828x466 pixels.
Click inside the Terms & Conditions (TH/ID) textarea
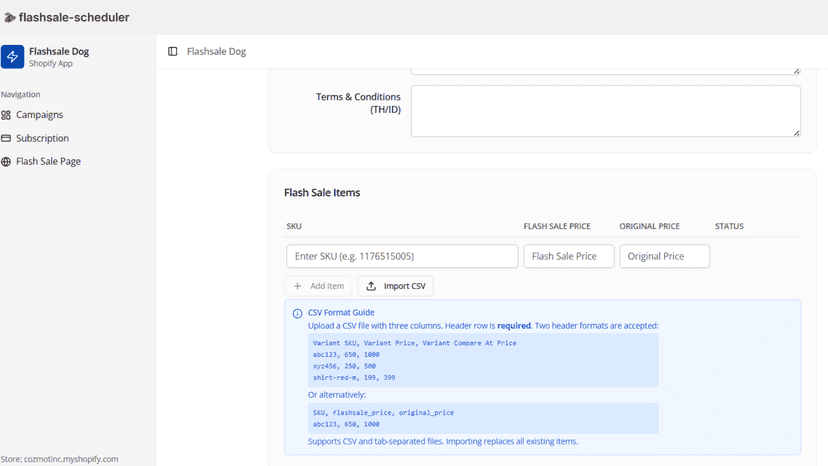(x=606, y=111)
